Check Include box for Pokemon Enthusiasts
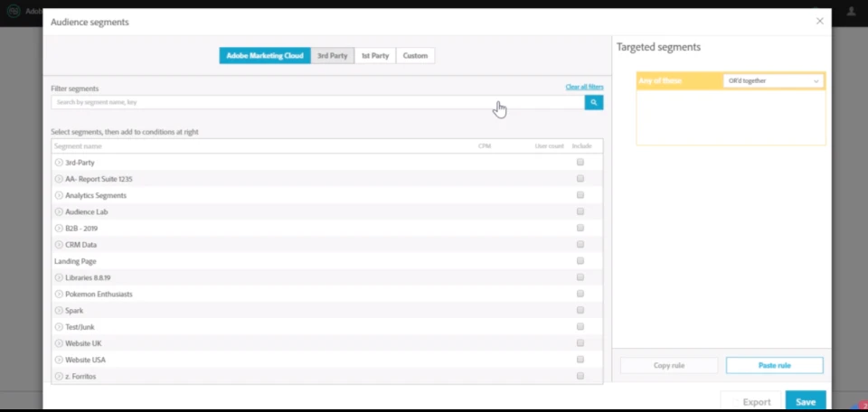 [580, 294]
